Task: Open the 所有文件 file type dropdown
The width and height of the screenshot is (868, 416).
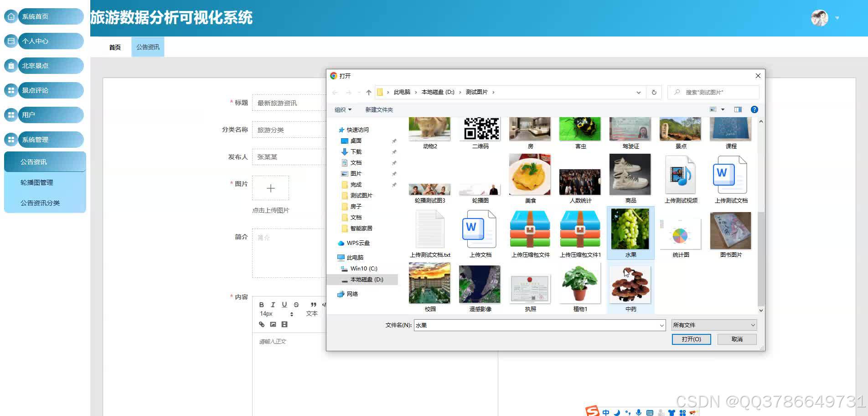Action: pyautogui.click(x=713, y=325)
